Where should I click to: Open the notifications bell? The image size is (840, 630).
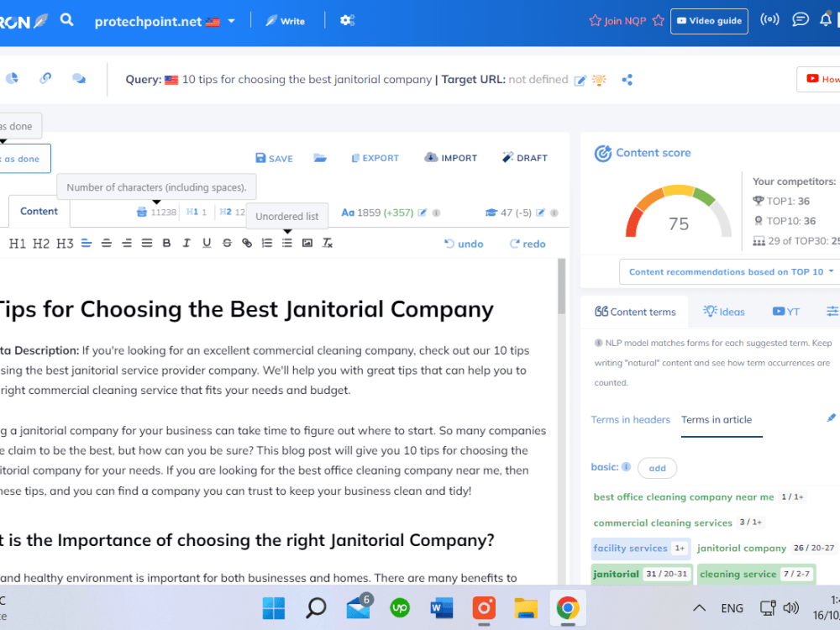pos(826,20)
